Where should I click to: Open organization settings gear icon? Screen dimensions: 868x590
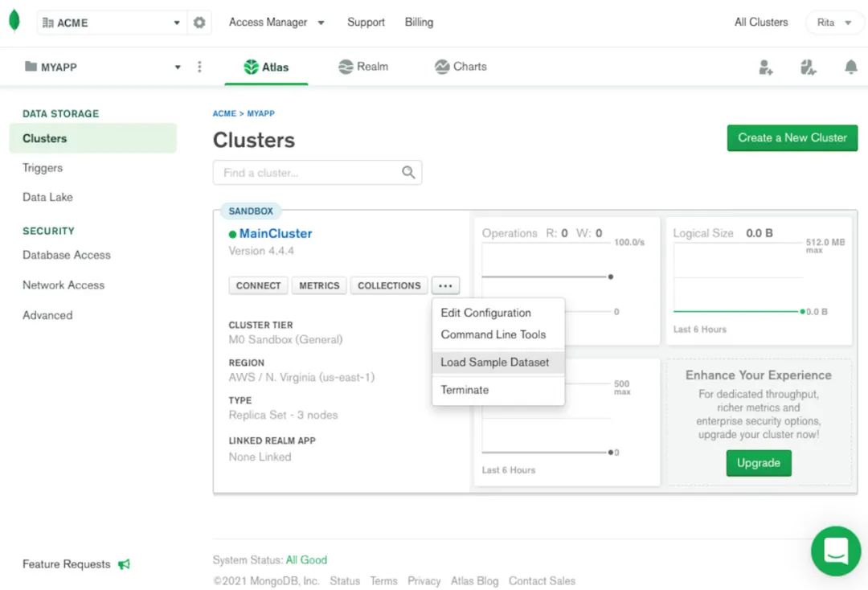point(199,23)
